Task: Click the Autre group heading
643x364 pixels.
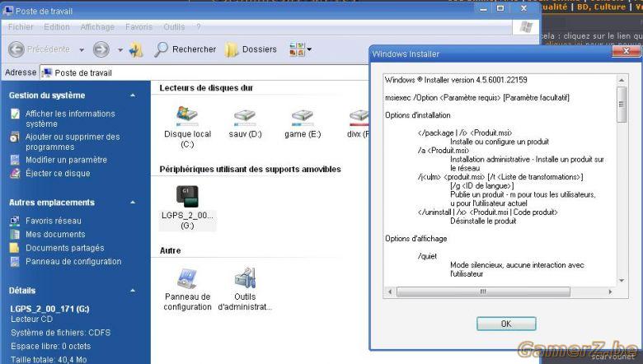Action: coord(170,250)
